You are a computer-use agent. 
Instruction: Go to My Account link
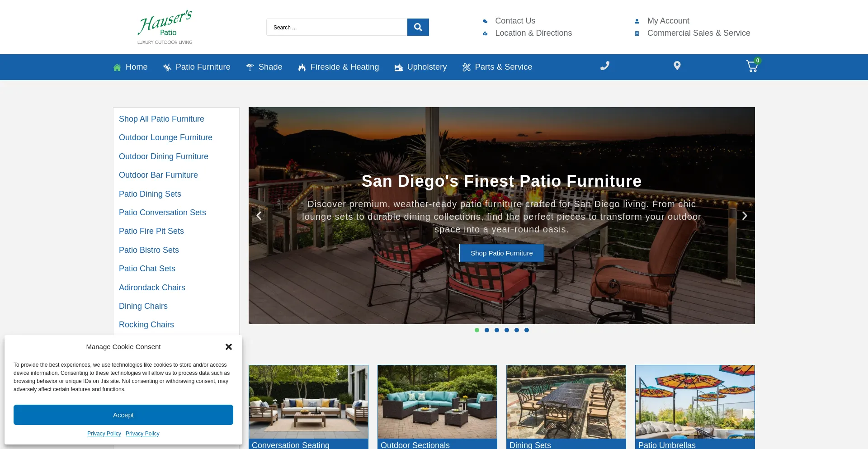click(668, 21)
